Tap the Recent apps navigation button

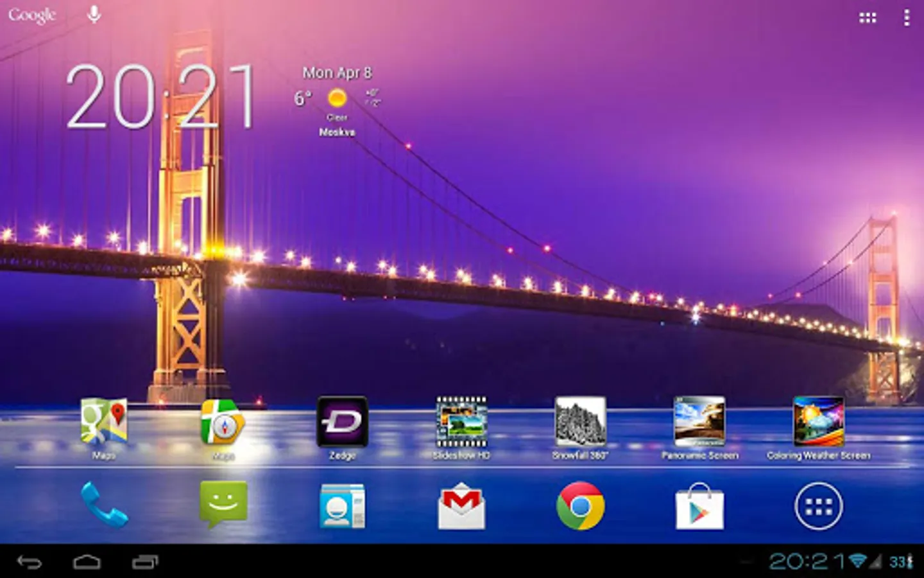145,563
